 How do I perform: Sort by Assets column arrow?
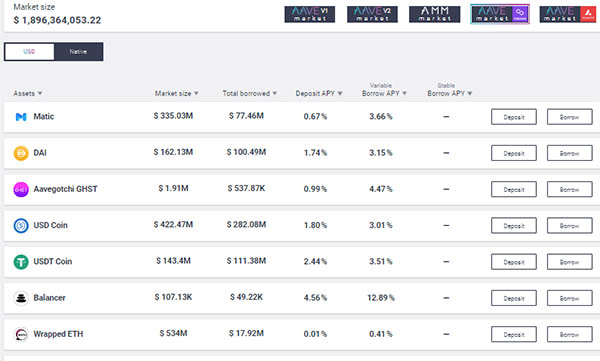point(40,93)
